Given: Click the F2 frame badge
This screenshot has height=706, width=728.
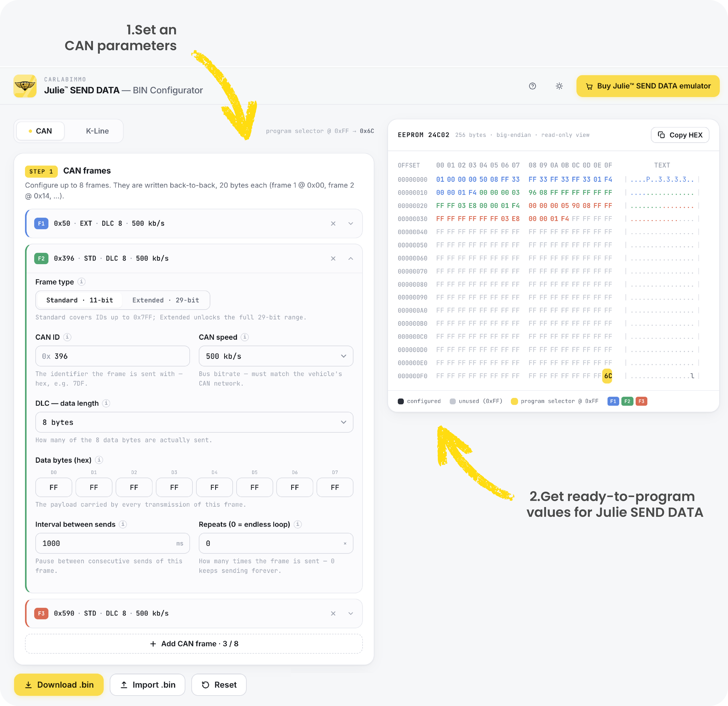Looking at the screenshot, I should click(41, 259).
